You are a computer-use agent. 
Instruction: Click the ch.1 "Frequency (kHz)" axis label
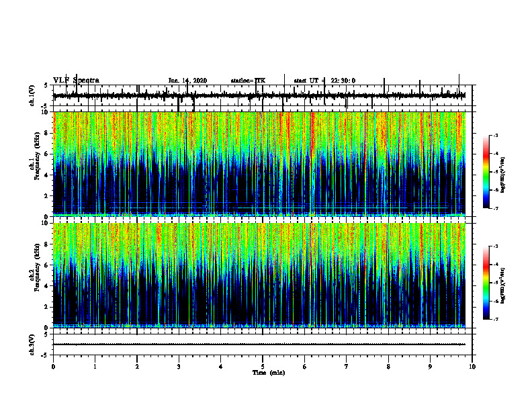coord(37,156)
